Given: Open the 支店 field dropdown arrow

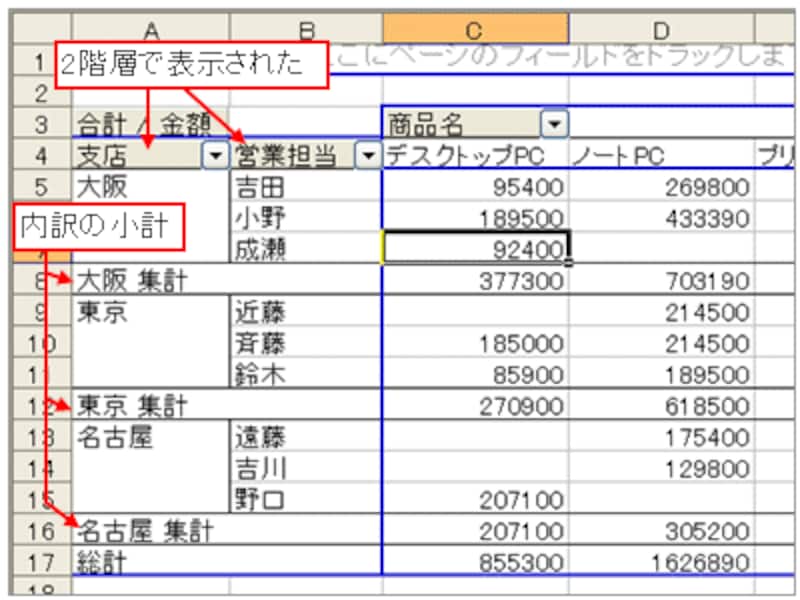Looking at the screenshot, I should [x=214, y=155].
